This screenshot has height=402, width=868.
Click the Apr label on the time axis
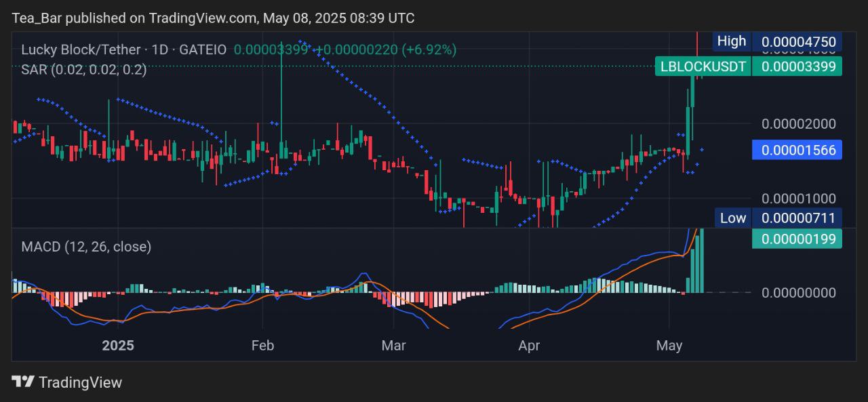pos(529,346)
